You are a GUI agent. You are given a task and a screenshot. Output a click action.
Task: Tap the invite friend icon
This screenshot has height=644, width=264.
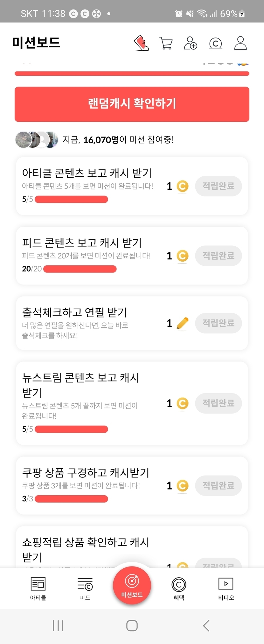tap(191, 43)
